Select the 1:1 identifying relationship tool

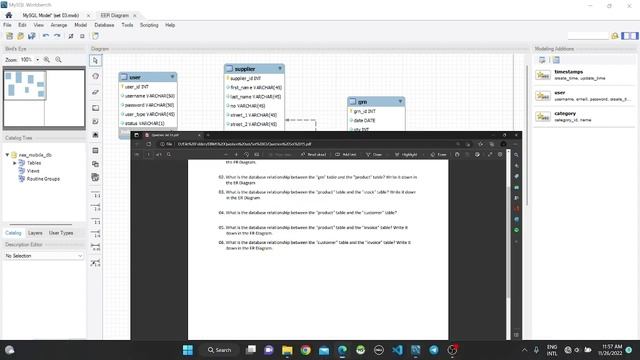pyautogui.click(x=96, y=221)
